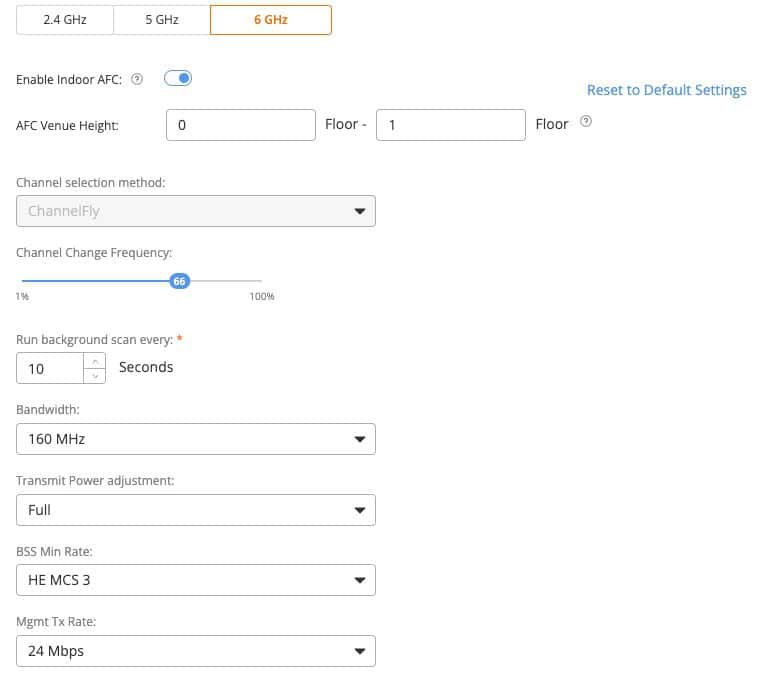Toggle the Enable Indoor AFC switch

(x=178, y=78)
